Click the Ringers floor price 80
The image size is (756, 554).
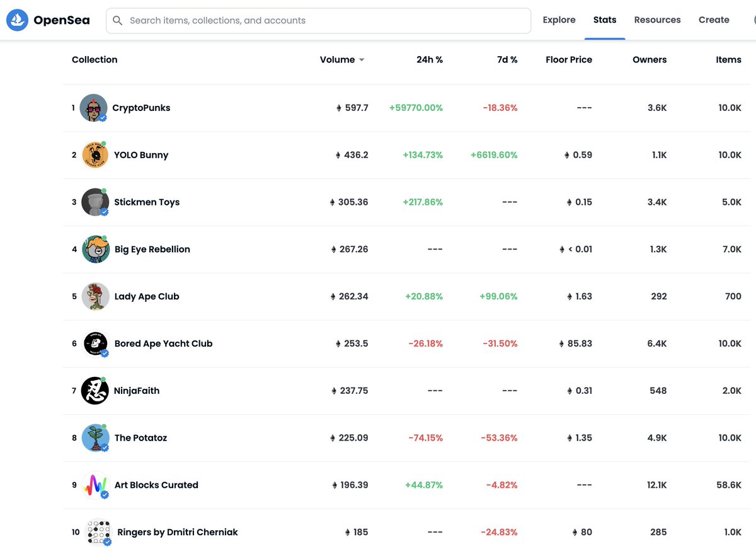[587, 532]
